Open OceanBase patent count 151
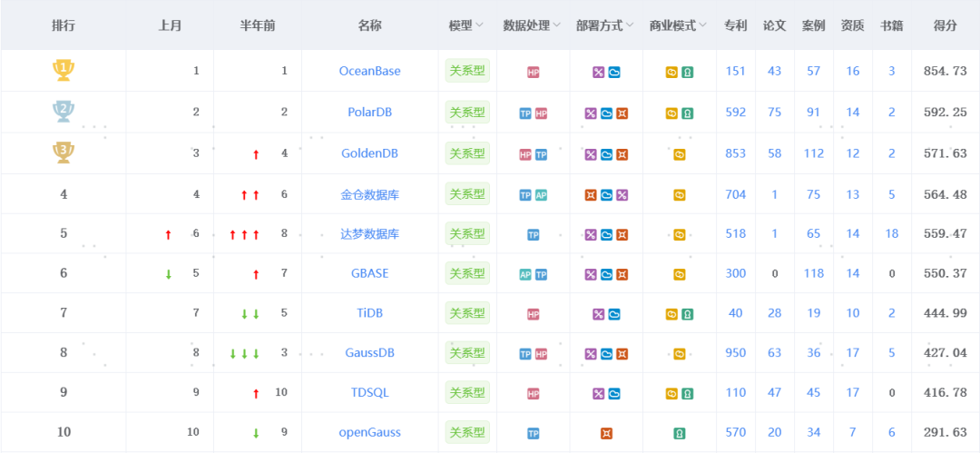 [736, 72]
